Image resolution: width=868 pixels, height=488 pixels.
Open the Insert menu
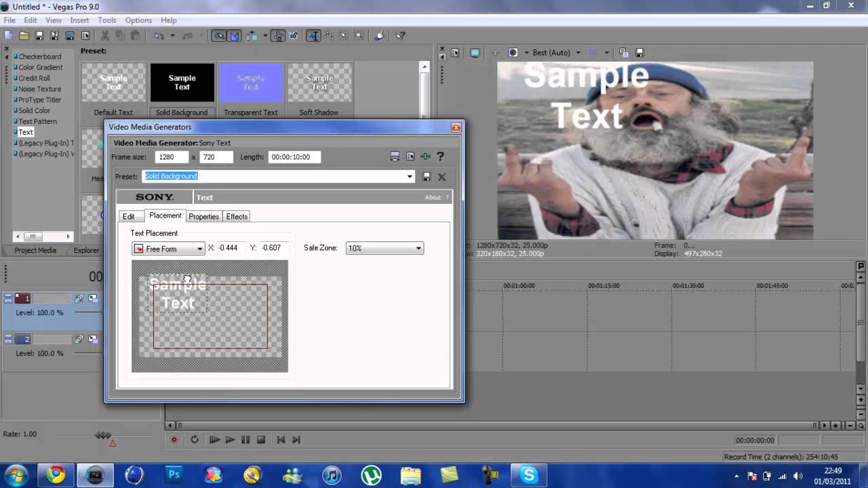click(79, 20)
